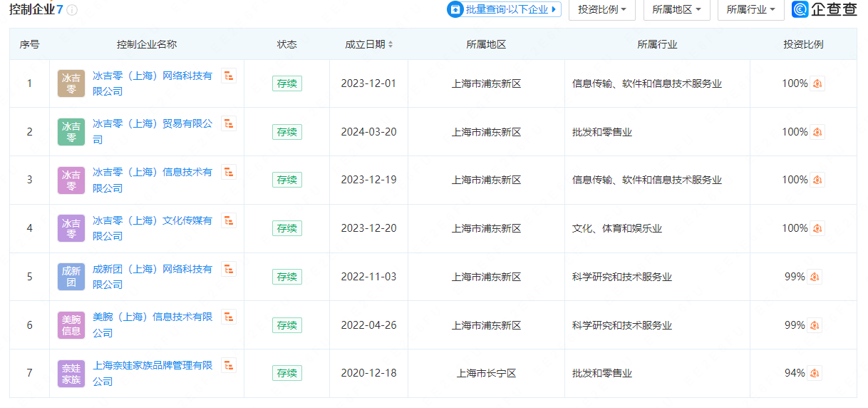Open company 美腕（上海）信息技术有限公司
868x408 pixels.
click(x=153, y=325)
